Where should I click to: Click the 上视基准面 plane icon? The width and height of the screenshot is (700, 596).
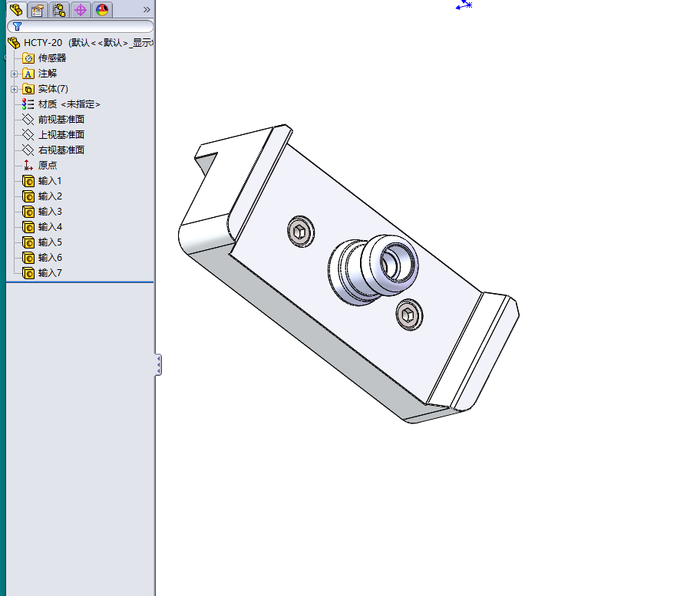point(28,135)
